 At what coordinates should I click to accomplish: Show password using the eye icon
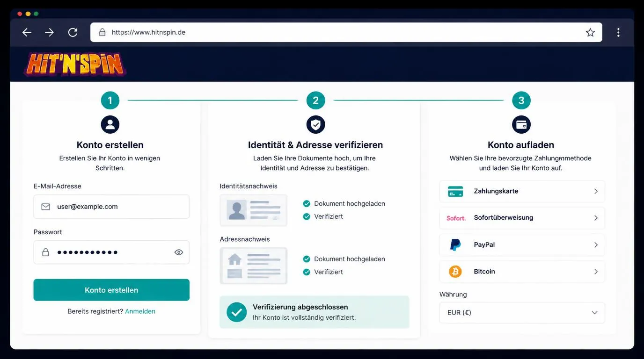(x=179, y=252)
